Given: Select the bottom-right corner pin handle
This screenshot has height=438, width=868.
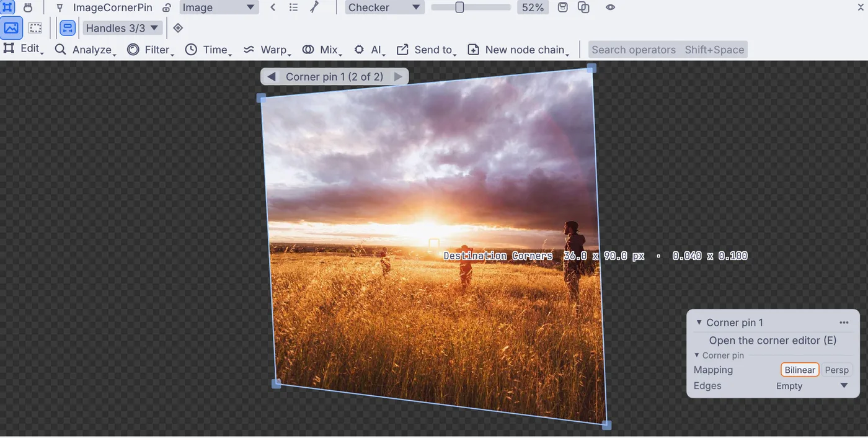Looking at the screenshot, I should pos(606,425).
